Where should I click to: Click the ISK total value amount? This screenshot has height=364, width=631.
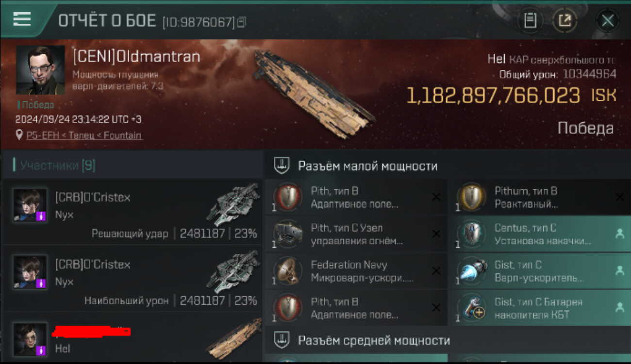(493, 96)
